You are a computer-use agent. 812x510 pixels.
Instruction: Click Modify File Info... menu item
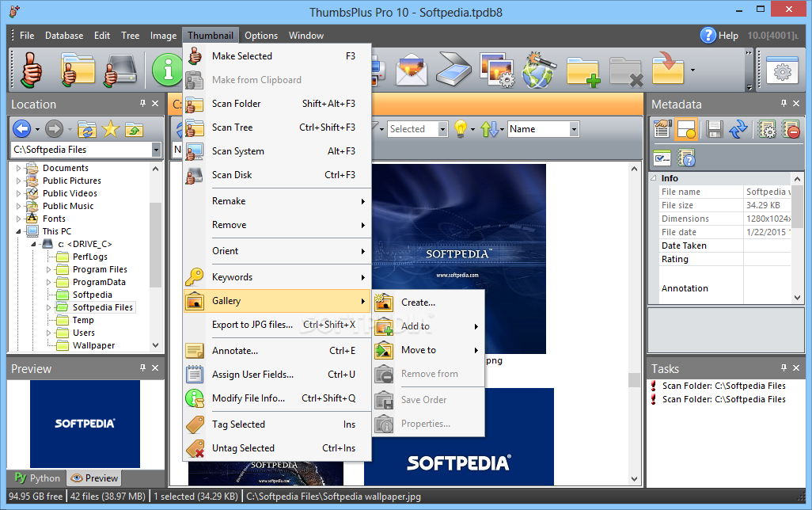(x=278, y=398)
